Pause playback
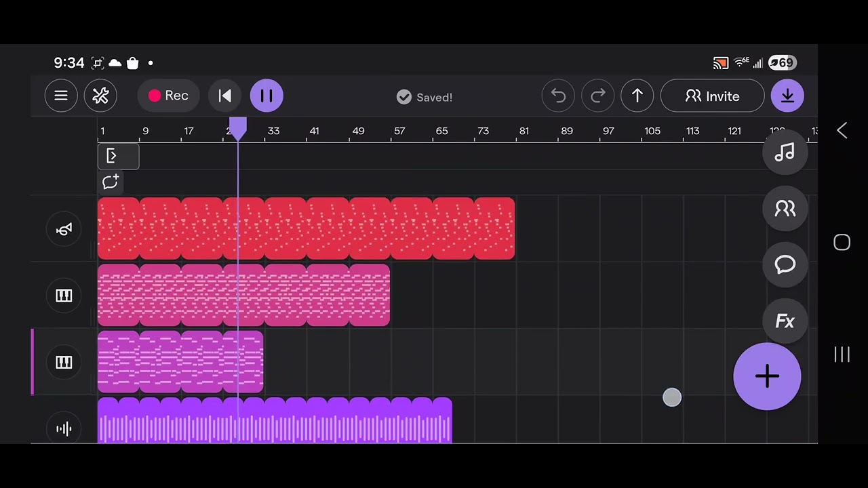868x488 pixels. [267, 96]
